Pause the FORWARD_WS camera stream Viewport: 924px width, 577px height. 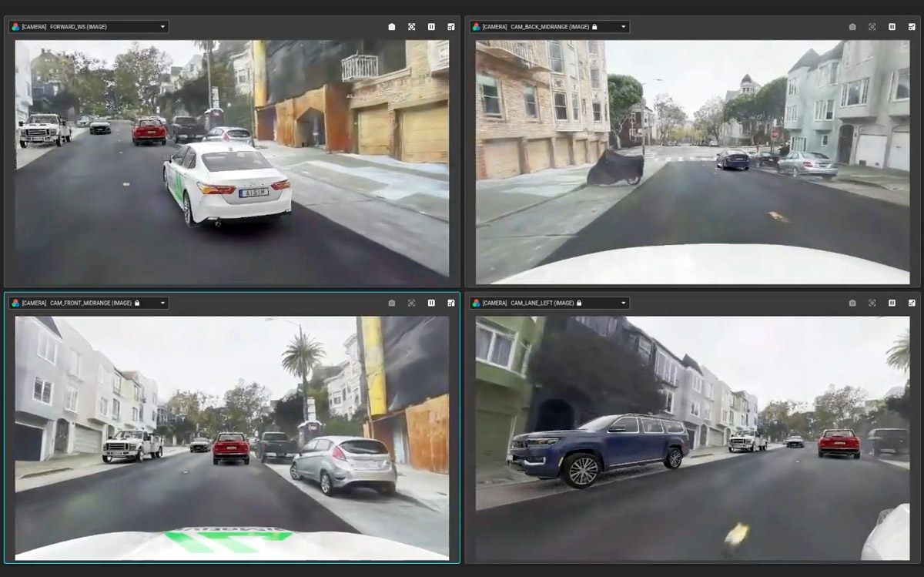[431, 27]
